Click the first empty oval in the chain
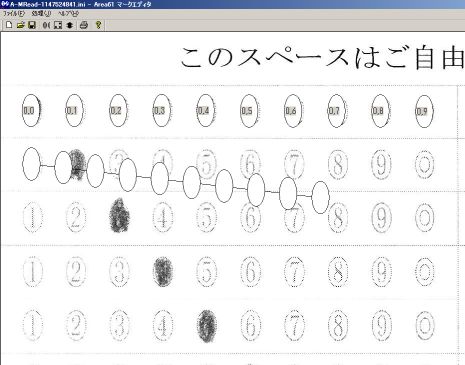This screenshot has width=465, height=365. coord(31,164)
